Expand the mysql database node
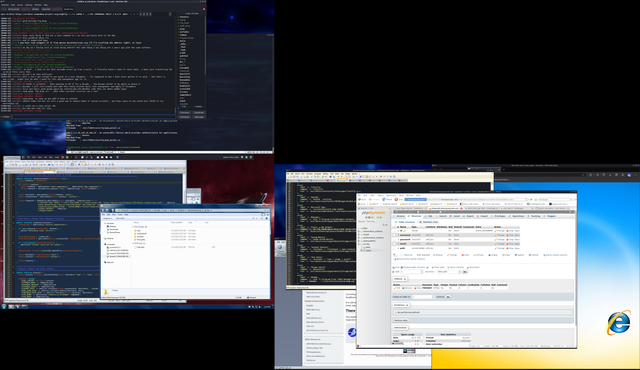Viewport: 640px width, 370px height. coord(359,235)
